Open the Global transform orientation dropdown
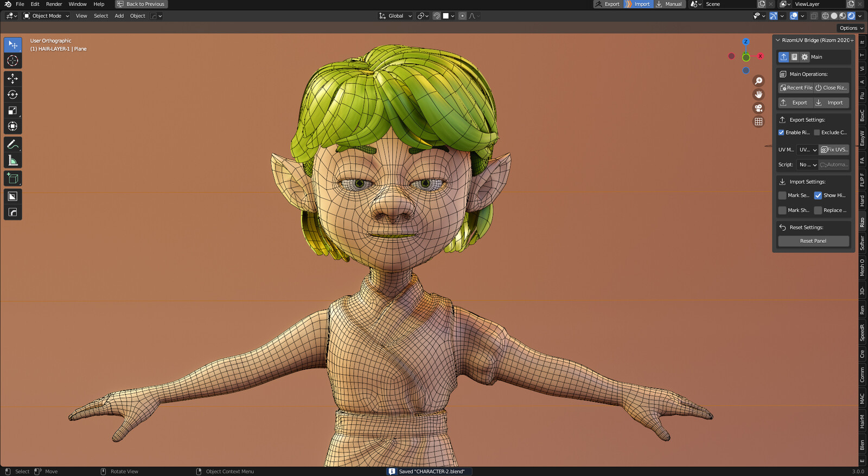Viewport: 868px width, 476px height. 395,16
